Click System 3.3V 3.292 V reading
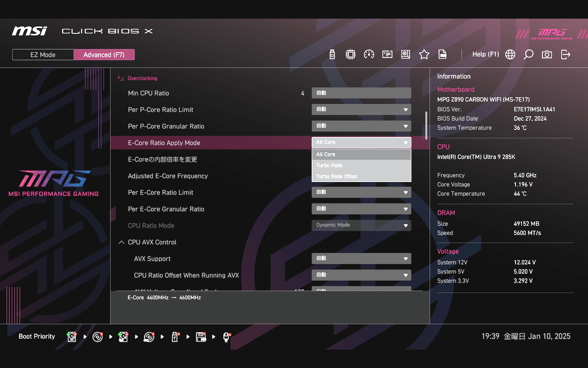This screenshot has width=588, height=368. (x=523, y=281)
